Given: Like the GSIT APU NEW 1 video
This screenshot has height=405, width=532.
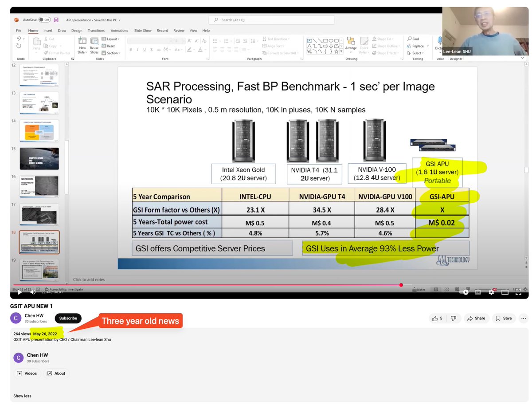Looking at the screenshot, I should [437, 318].
